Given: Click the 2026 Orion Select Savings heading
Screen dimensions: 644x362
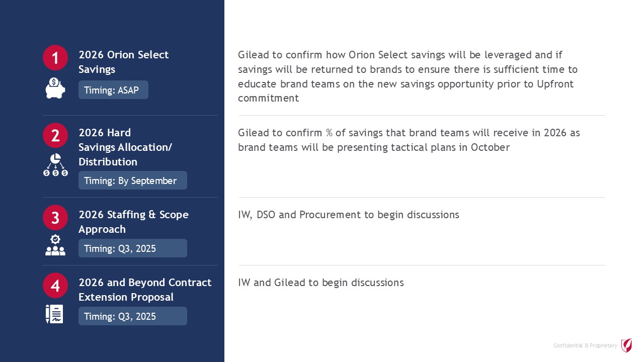Looking at the screenshot, I should point(123,62).
